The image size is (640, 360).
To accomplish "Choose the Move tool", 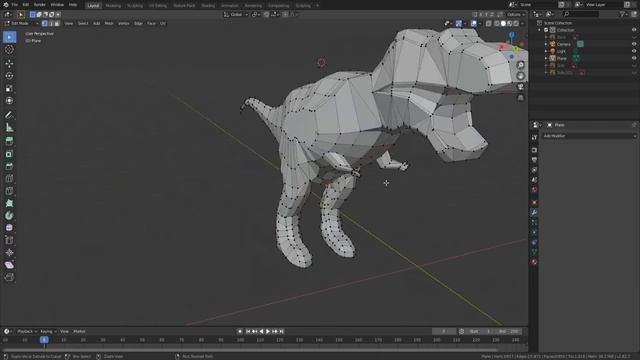I will click(x=9, y=63).
